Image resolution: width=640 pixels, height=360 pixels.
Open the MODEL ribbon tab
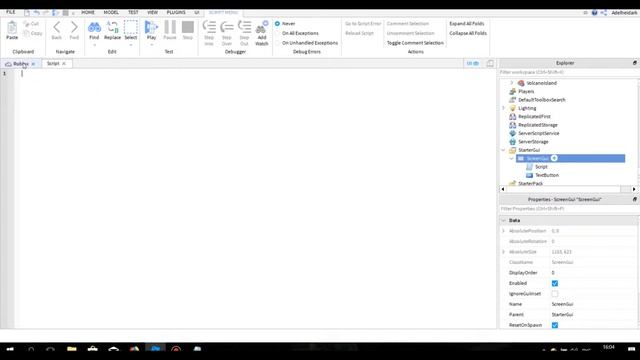[x=111, y=12]
